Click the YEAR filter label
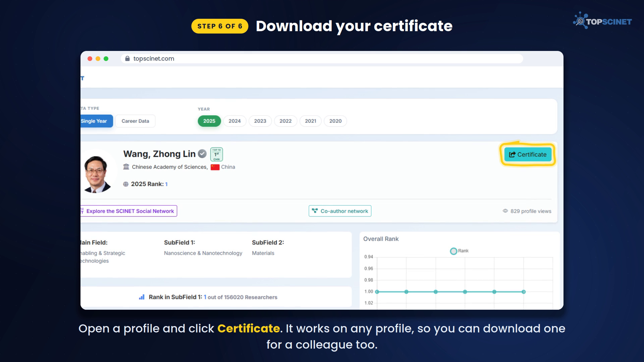 204,109
